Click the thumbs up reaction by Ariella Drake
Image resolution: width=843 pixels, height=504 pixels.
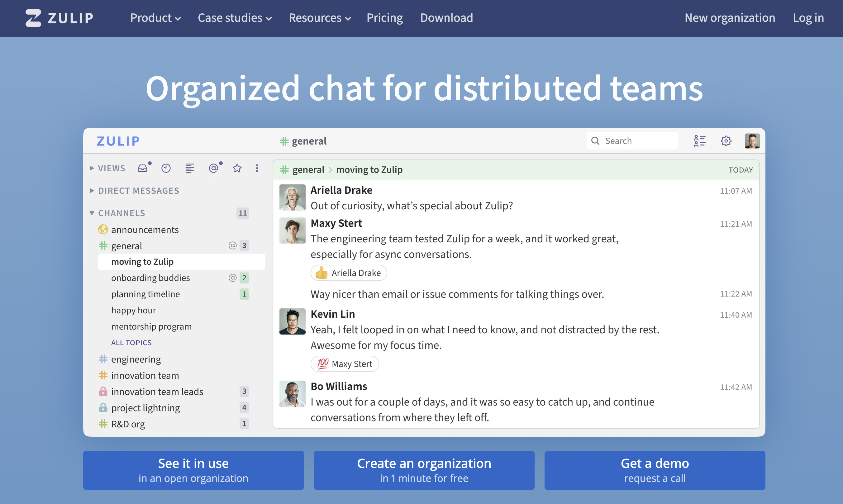[349, 273]
